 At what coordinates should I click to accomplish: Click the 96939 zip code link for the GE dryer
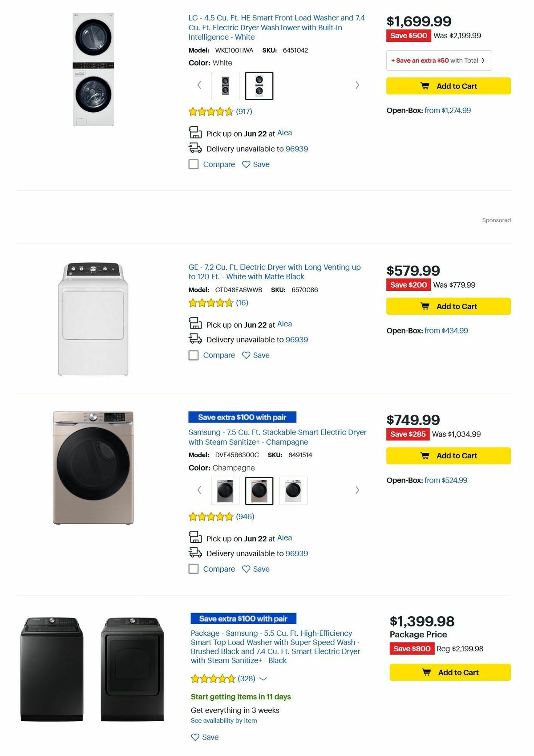click(296, 339)
